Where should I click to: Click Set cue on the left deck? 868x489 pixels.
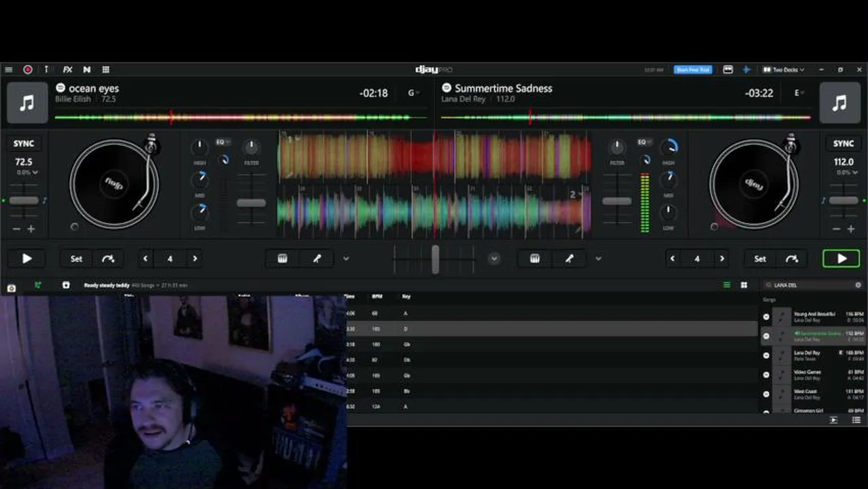click(x=76, y=259)
